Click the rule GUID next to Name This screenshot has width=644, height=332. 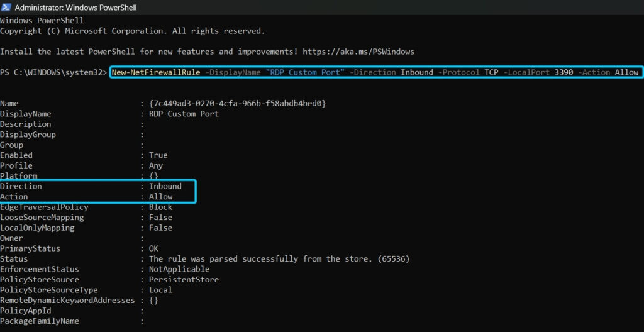click(237, 103)
